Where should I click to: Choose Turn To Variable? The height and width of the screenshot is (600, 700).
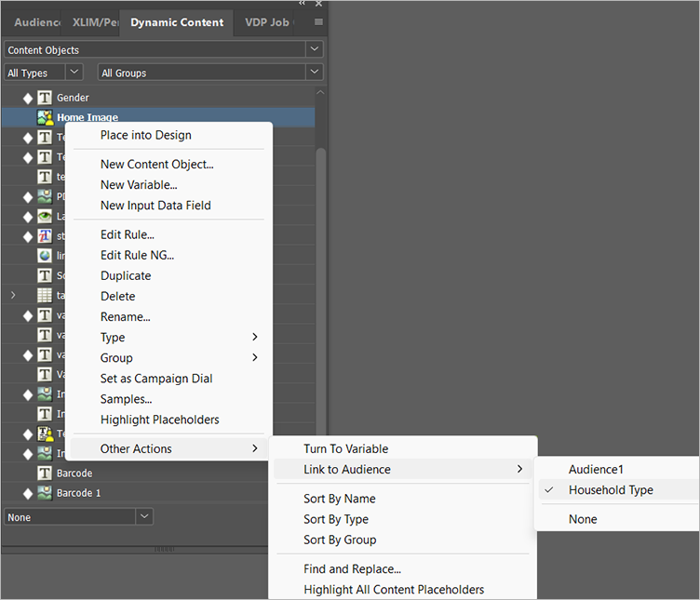346,448
